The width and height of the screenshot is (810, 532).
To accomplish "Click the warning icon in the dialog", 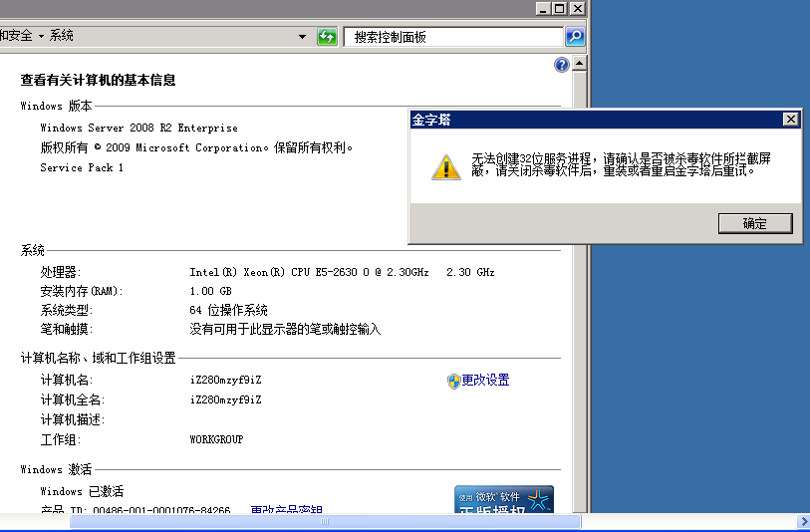I will click(x=445, y=166).
